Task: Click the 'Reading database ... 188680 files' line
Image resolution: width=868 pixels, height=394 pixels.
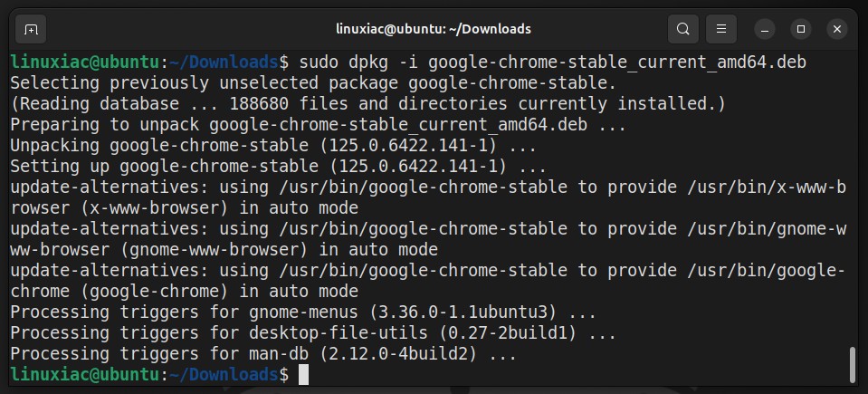Action: (368, 103)
